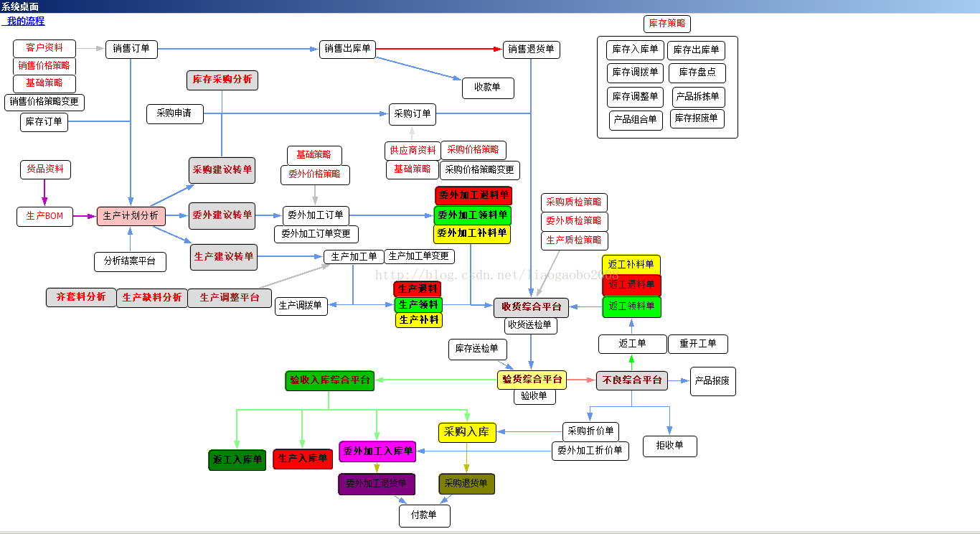Click the 齐套料分析 node
980x534 pixels.
tap(81, 297)
